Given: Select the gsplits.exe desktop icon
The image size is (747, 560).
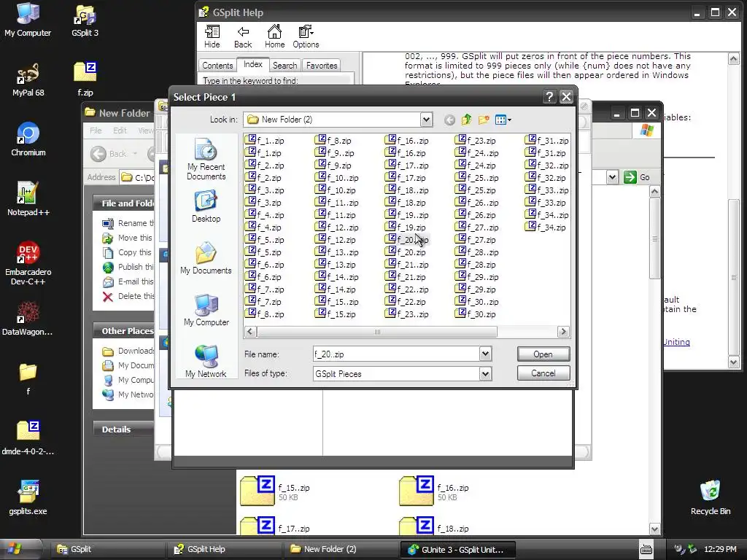Looking at the screenshot, I should coord(28,497).
